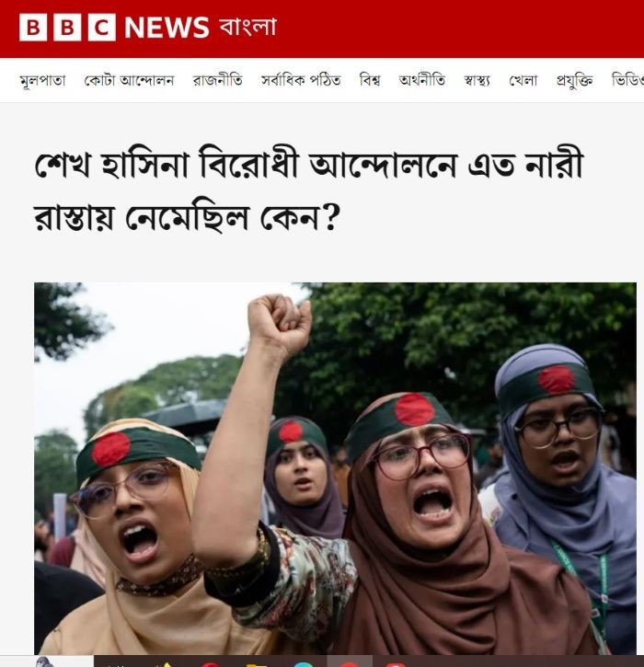Open the protesting women article photo

coord(335,468)
